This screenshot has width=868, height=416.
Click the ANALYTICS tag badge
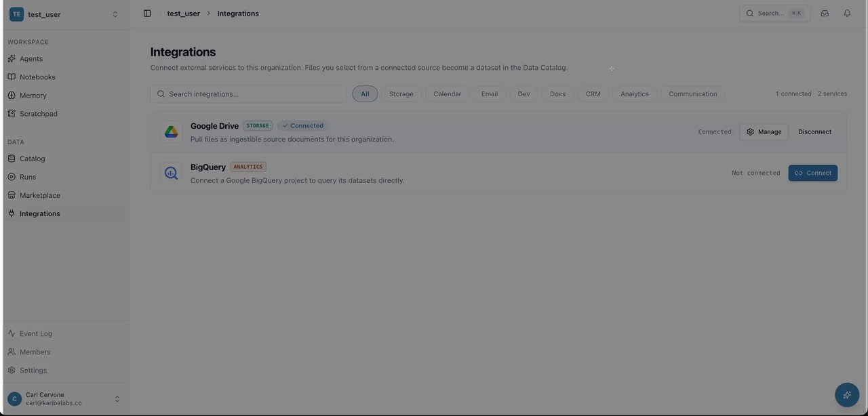[x=248, y=167]
